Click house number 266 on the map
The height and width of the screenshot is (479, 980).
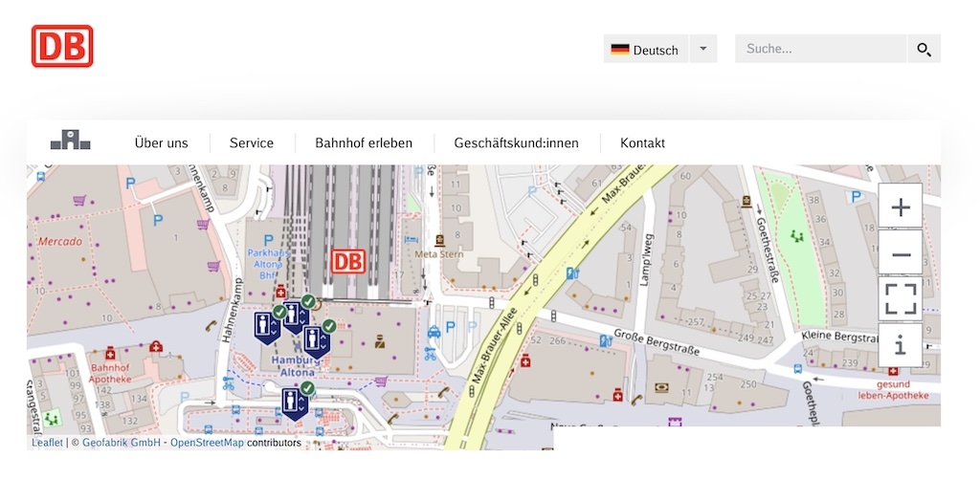pos(557,340)
